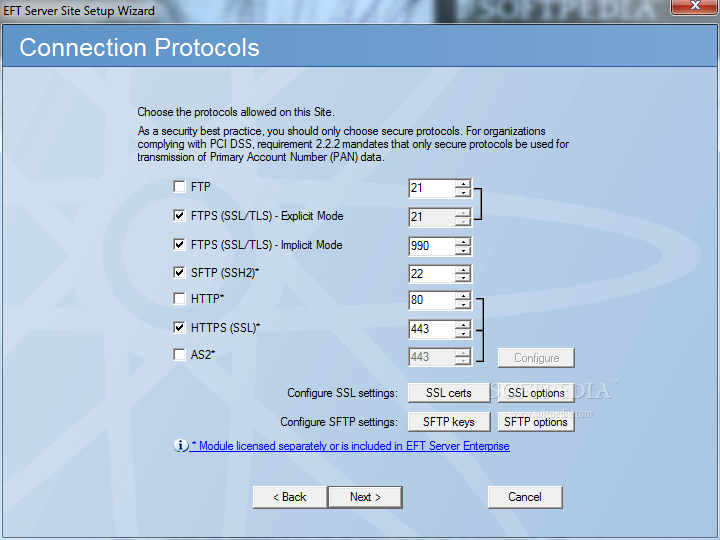Enable the FTP protocol checkbox
Image resolution: width=720 pixels, height=540 pixels.
click(179, 186)
